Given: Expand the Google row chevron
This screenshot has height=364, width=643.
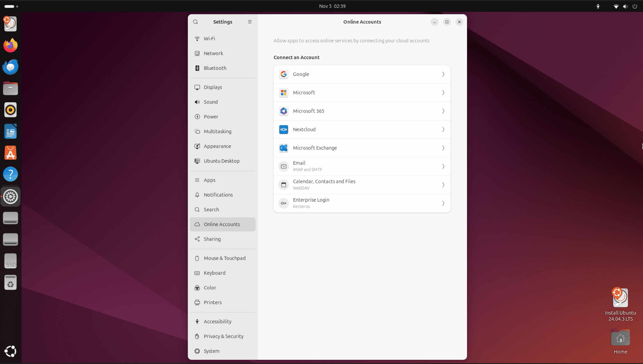Looking at the screenshot, I should [x=443, y=74].
